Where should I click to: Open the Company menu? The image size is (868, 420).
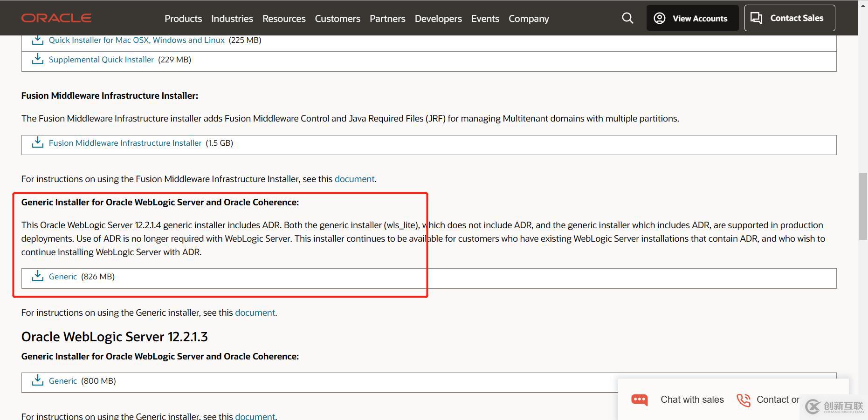[529, 19]
